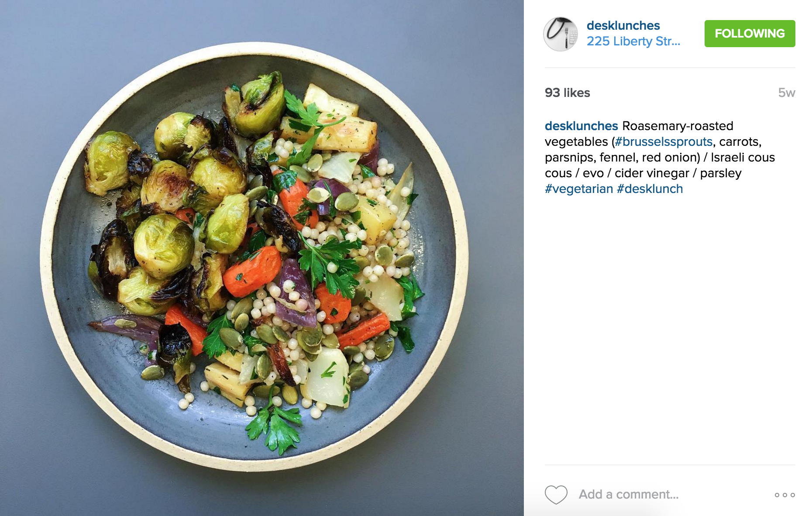View the 93 likes list
This screenshot has height=516, width=812.
pos(567,93)
